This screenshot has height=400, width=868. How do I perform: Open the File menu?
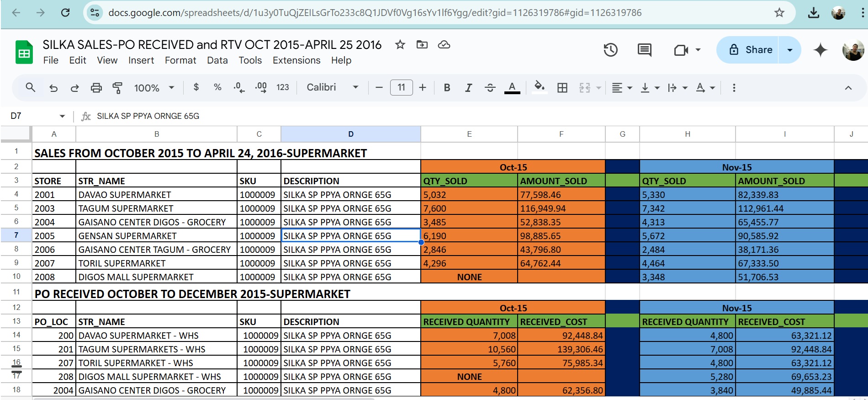(x=51, y=60)
